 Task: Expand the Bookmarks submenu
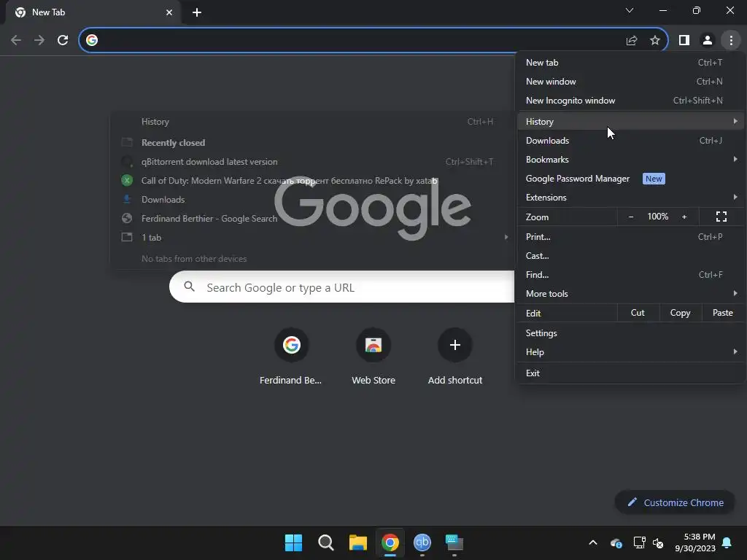(630, 160)
